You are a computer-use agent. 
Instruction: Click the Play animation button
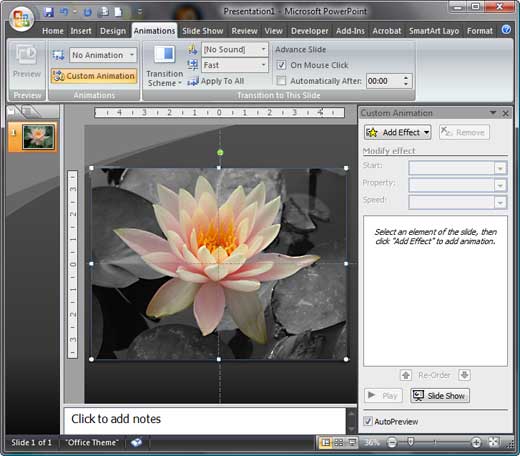[x=383, y=396]
